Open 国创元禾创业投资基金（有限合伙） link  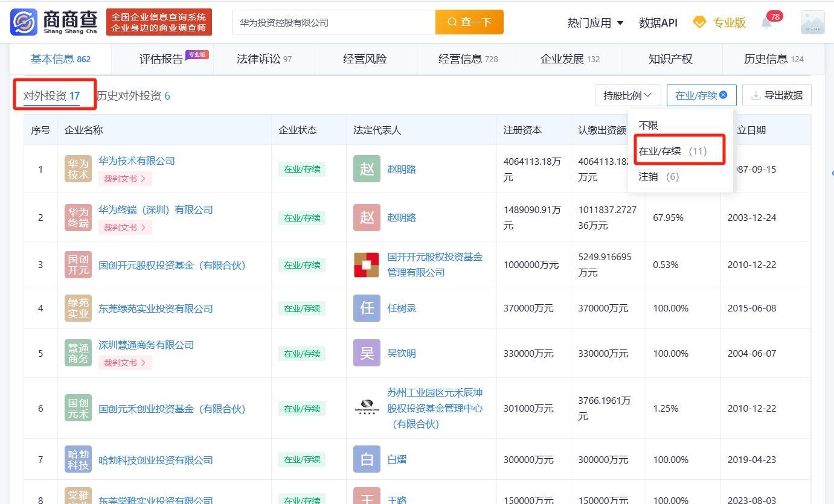click(172, 409)
